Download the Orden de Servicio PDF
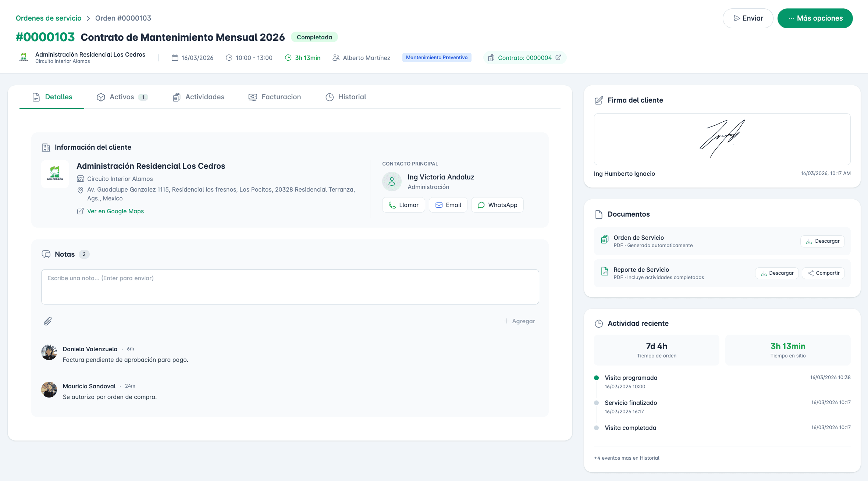Screen dimensions: 868x481 tap(822, 241)
